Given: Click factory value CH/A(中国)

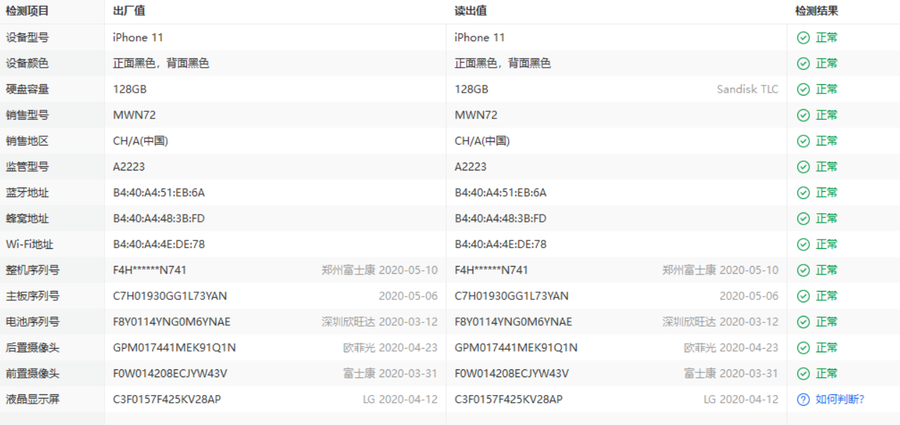Looking at the screenshot, I should (x=140, y=141).
